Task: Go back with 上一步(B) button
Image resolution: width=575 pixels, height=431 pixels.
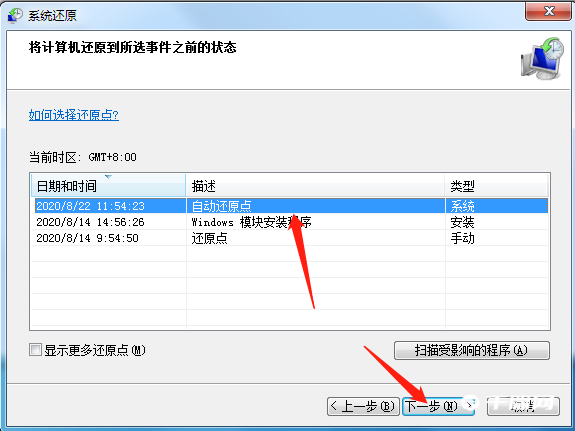Action: (363, 406)
